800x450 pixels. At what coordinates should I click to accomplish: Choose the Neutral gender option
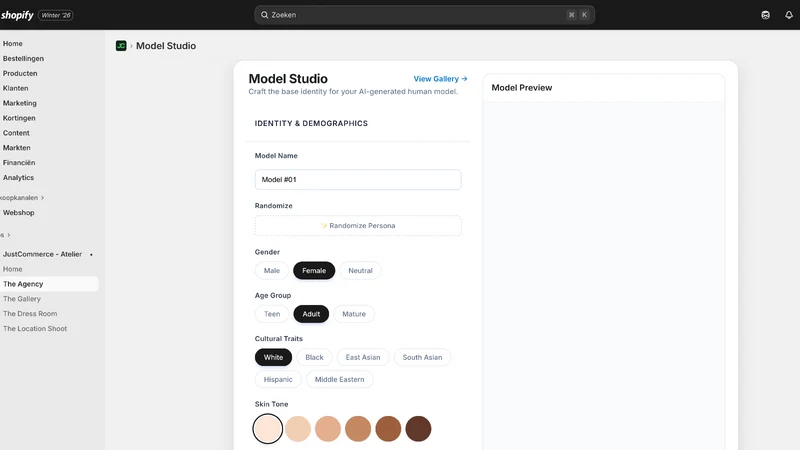[x=360, y=270]
